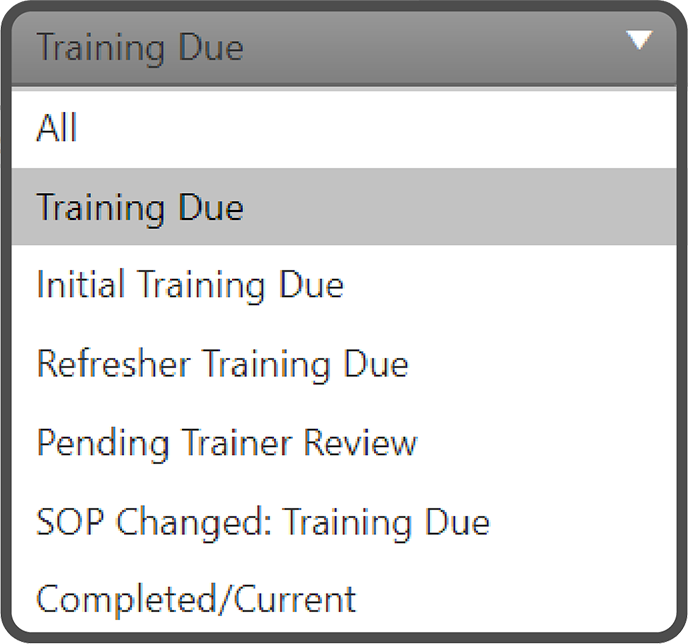Filter to SOP Changed: Training Due
Viewport: 688px width, 644px height.
263,521
